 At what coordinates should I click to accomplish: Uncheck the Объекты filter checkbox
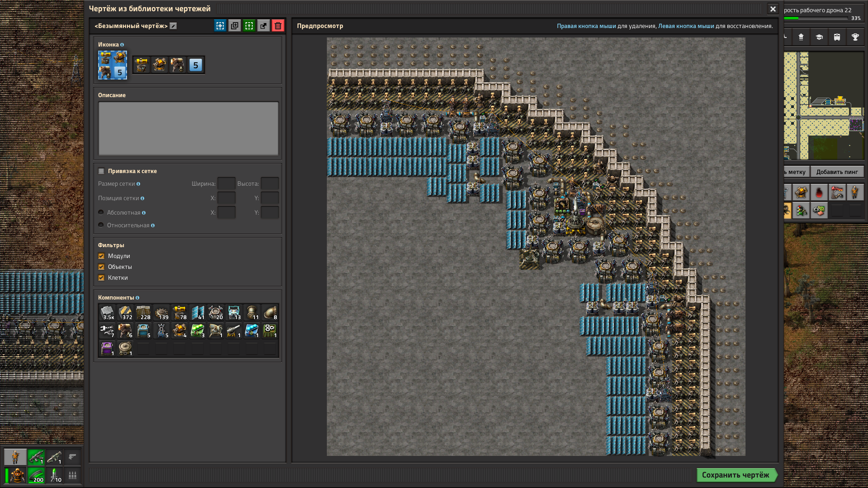(101, 267)
